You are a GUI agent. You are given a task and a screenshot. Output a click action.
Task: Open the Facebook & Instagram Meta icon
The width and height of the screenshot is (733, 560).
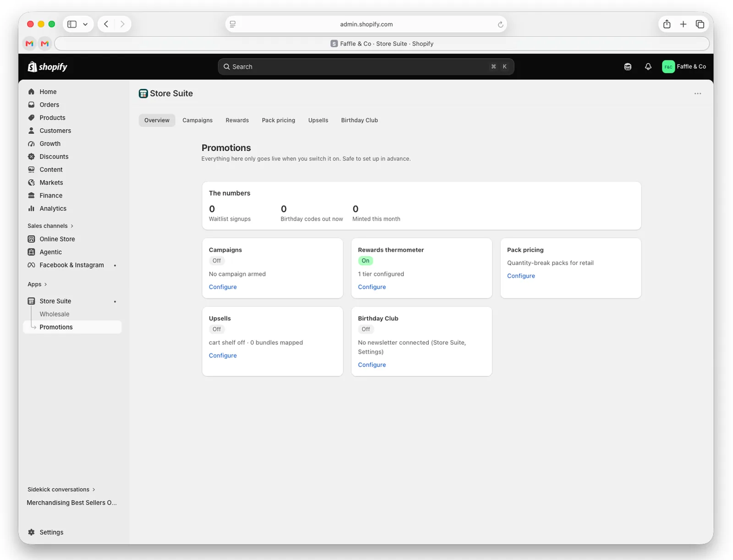31,265
